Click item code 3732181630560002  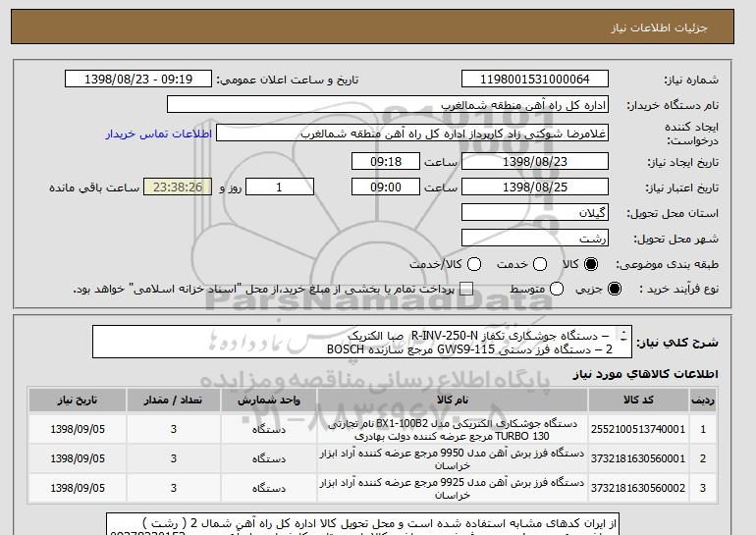(x=638, y=488)
